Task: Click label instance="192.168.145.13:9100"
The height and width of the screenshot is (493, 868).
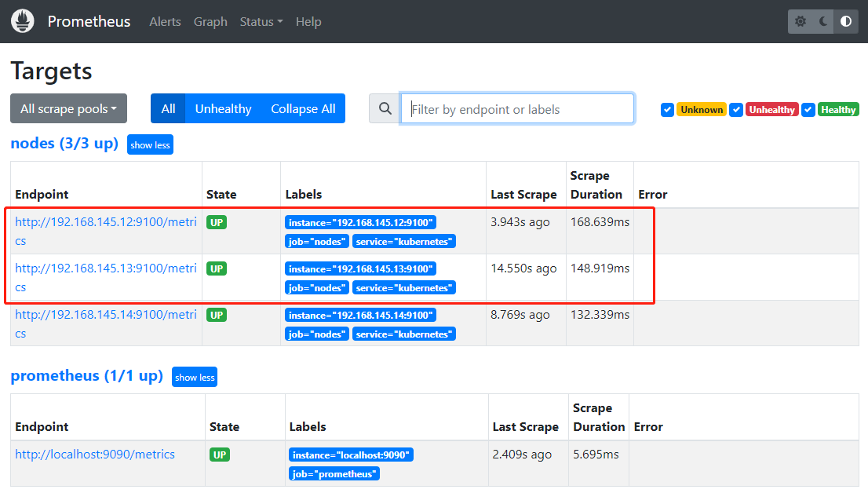Action: click(x=360, y=269)
